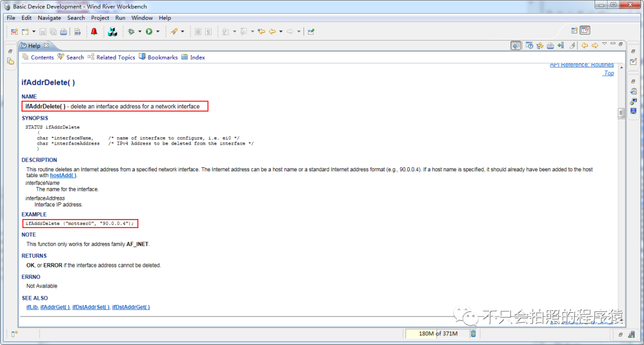
Task: Open the Back history dropdown arrow
Action: point(281,32)
